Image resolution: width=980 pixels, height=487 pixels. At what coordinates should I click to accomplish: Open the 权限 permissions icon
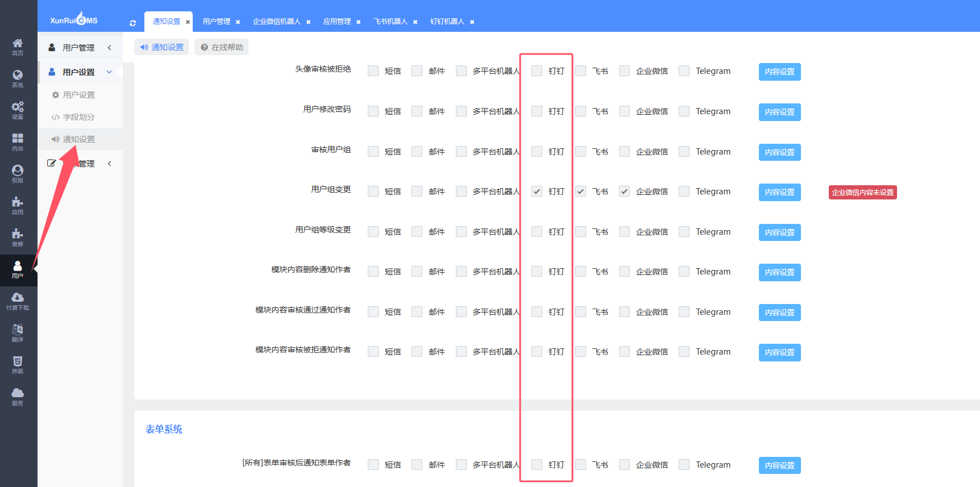coord(18,174)
